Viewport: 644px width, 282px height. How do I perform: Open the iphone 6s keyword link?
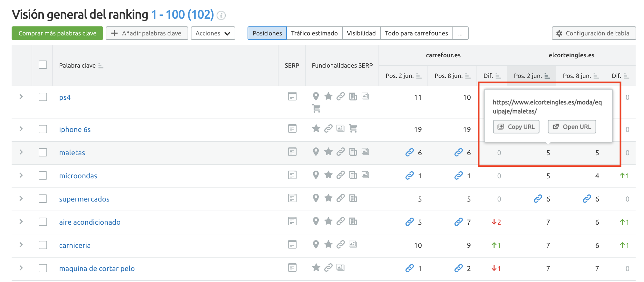tap(75, 129)
